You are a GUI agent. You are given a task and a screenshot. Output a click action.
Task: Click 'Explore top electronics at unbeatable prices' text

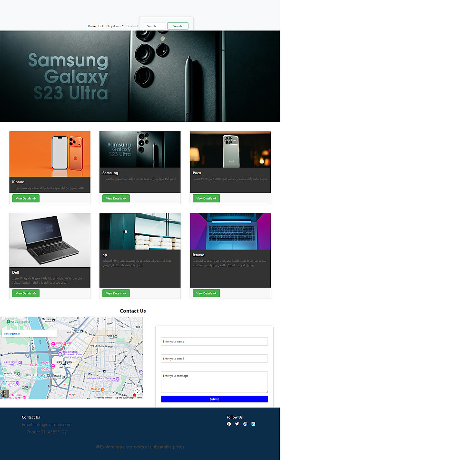140,447
